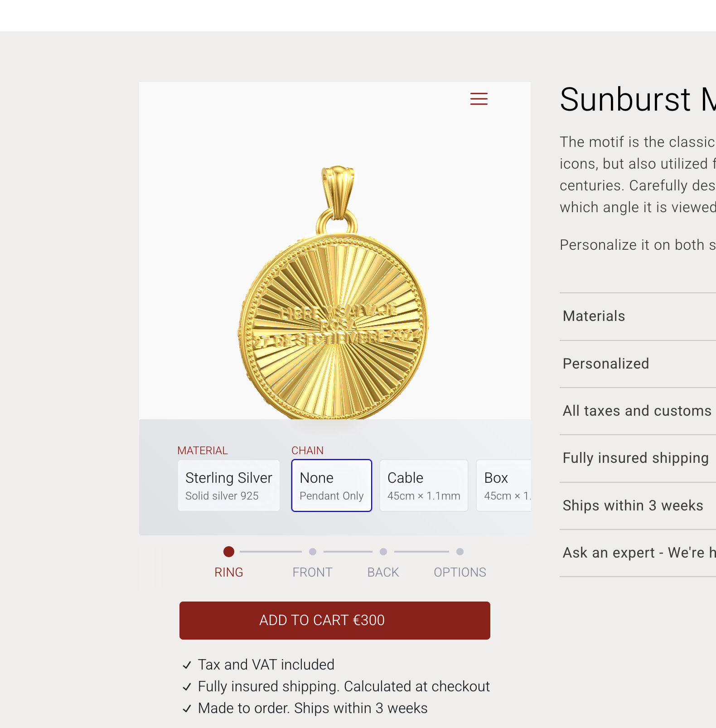Click the FRONT step dot marker

pyautogui.click(x=313, y=552)
